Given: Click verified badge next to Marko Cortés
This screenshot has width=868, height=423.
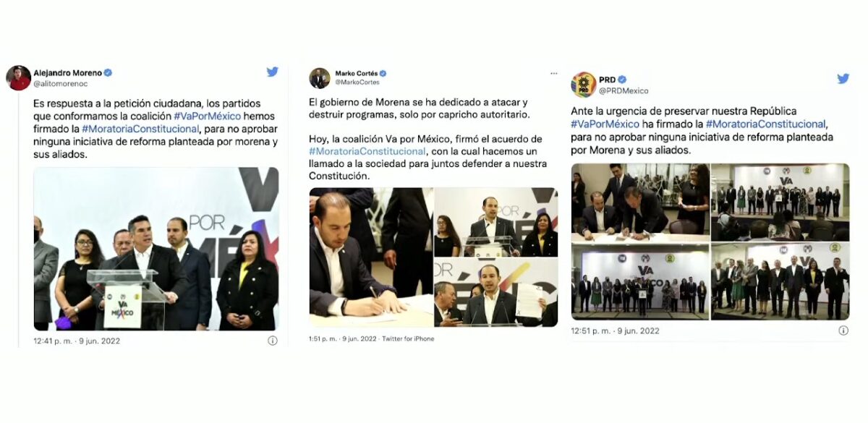Looking at the screenshot, I should click(x=383, y=74).
